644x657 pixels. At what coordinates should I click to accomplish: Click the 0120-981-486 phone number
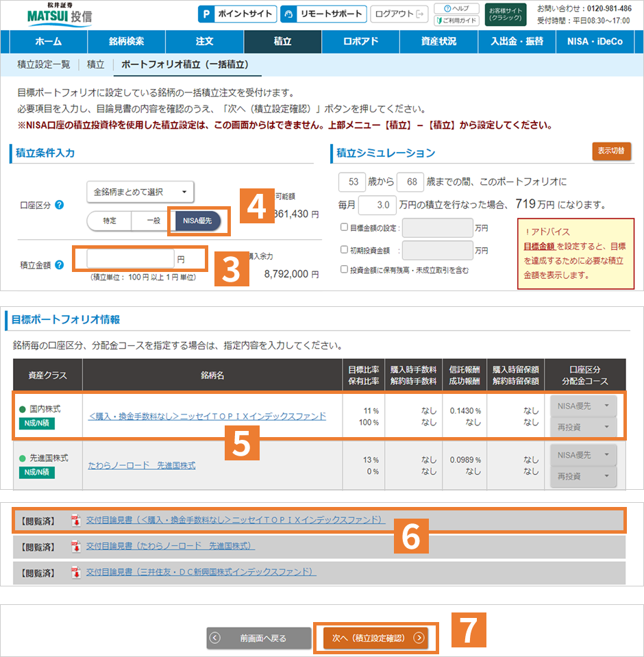[x=609, y=8]
